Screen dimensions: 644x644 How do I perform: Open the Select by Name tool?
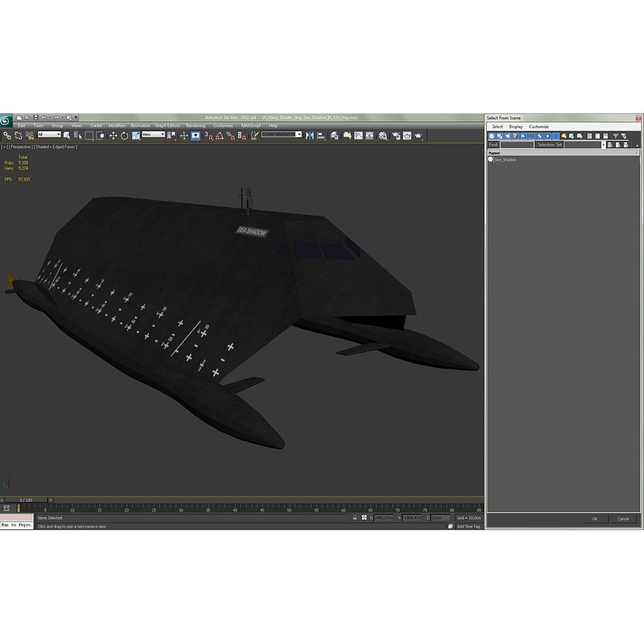tap(78, 135)
